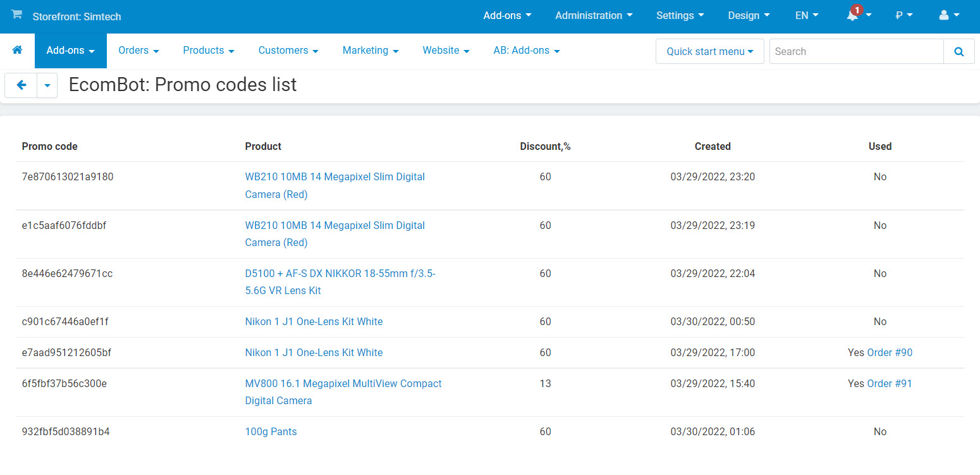Open the user account icon menu
The height and width of the screenshot is (475, 980).
click(x=945, y=15)
